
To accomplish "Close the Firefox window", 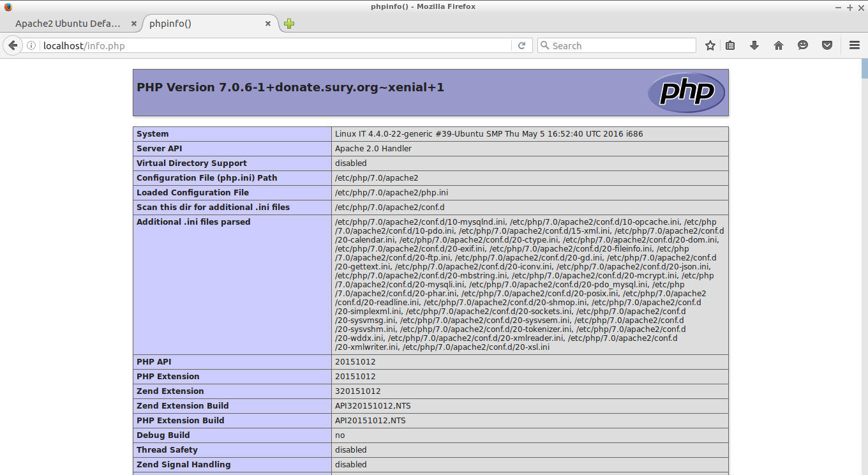I will pos(860,7).
